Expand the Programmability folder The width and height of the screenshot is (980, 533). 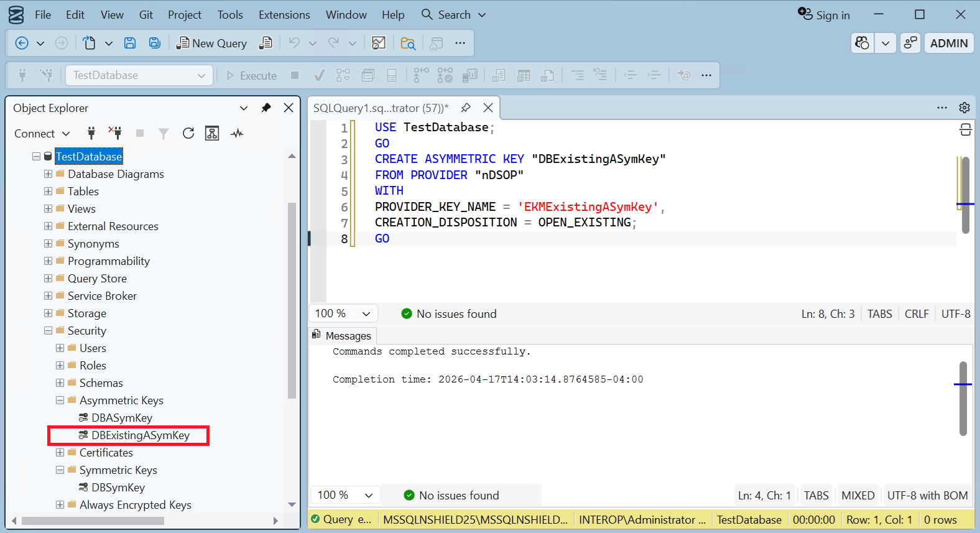(49, 261)
